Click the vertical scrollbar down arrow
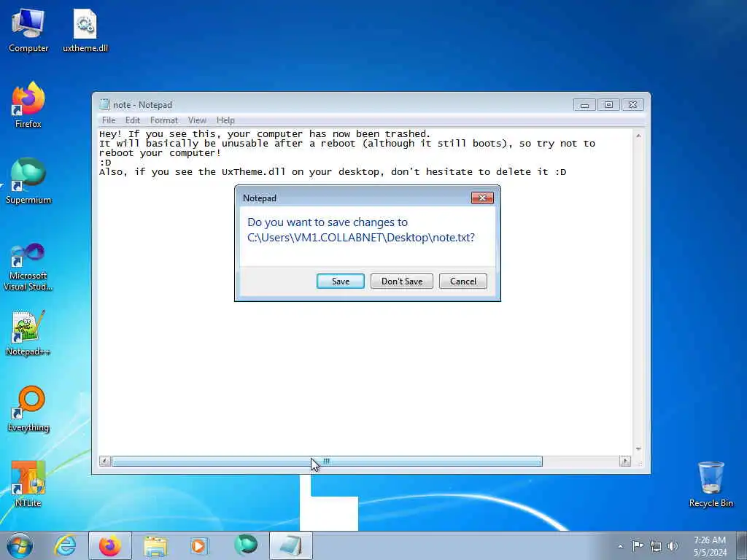 coord(638,449)
